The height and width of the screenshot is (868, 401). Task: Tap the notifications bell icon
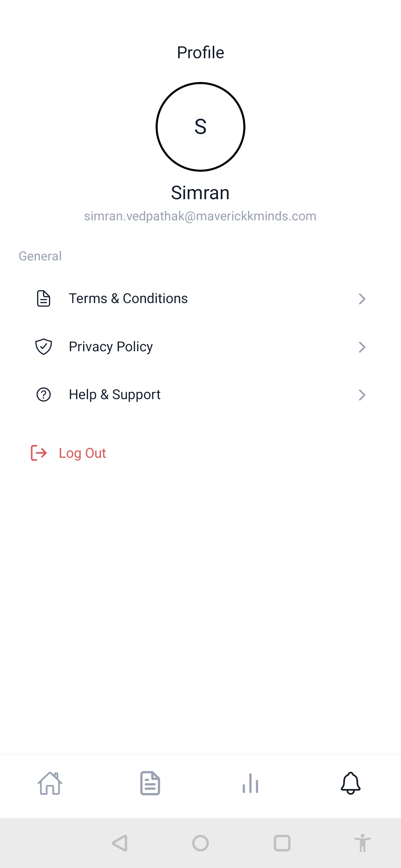[351, 783]
